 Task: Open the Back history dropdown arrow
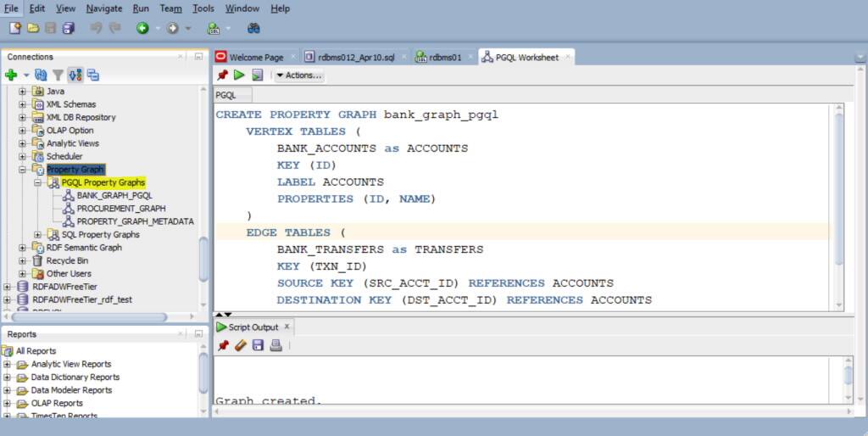coord(158,28)
